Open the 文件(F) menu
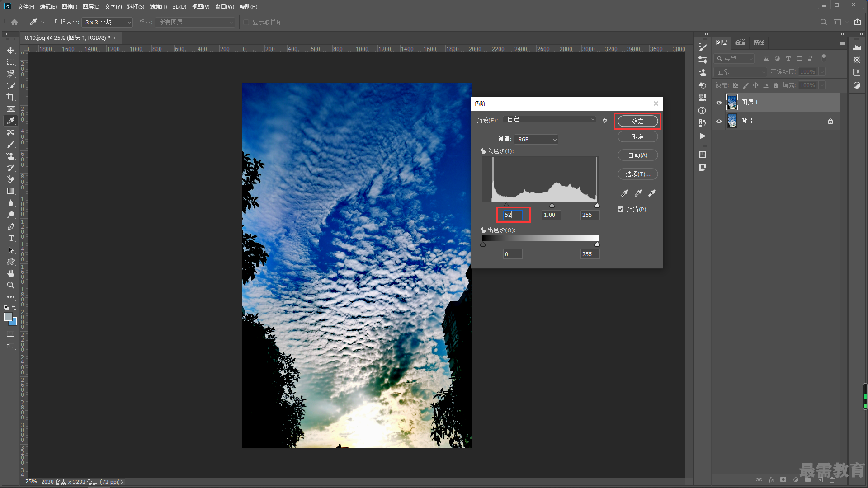This screenshot has width=868, height=488. click(x=26, y=7)
